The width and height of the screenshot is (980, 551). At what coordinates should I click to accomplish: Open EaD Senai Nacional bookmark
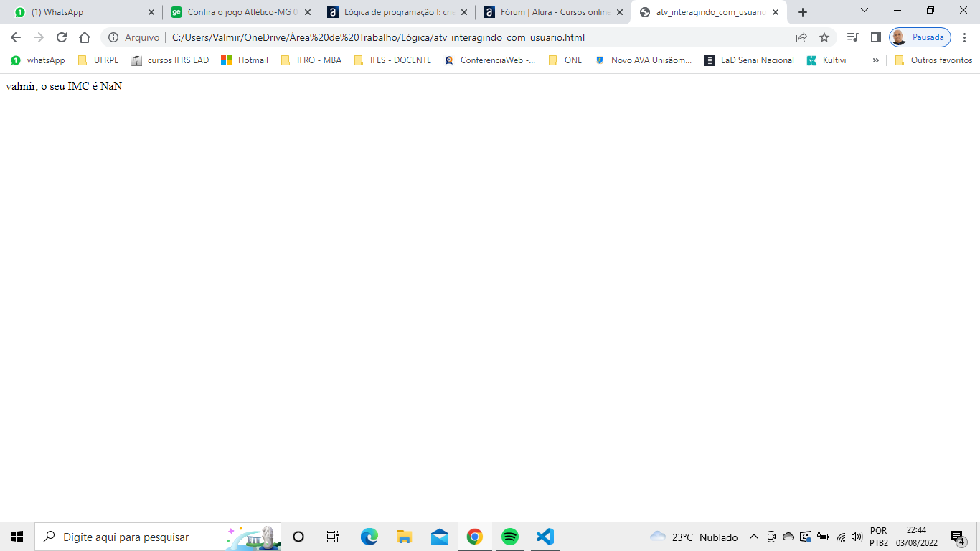click(749, 60)
